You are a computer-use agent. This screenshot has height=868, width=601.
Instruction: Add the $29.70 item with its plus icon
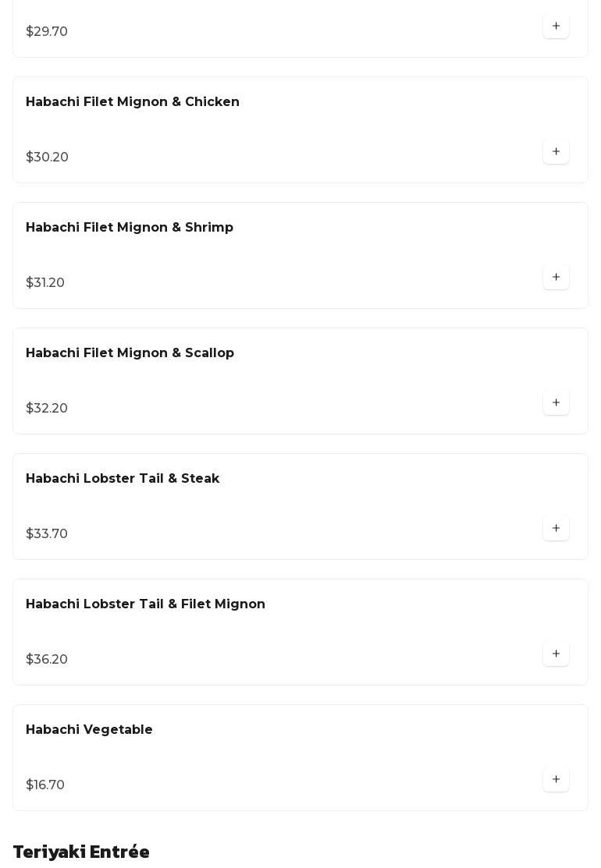556,26
